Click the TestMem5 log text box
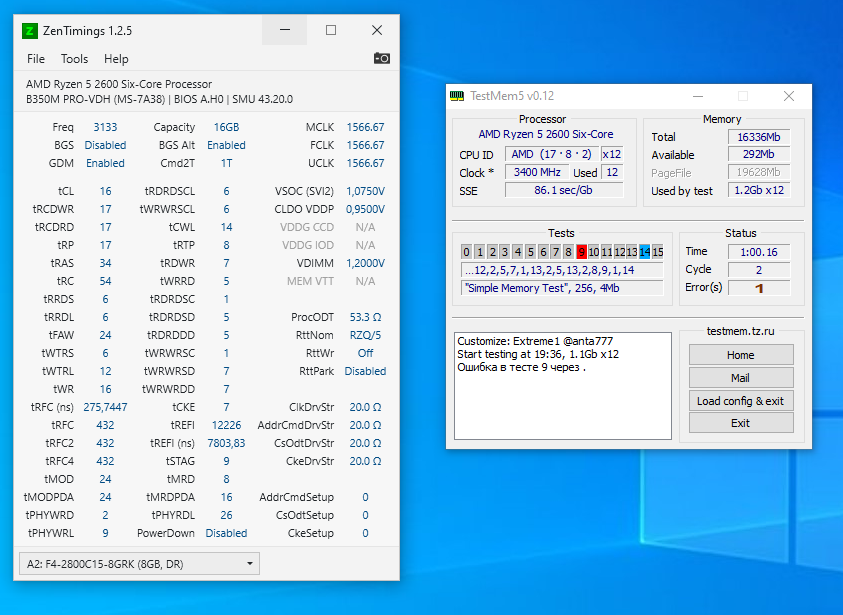This screenshot has width=843, height=615. 563,386
